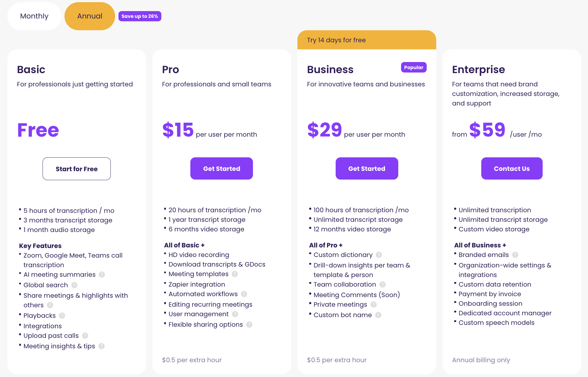Click help icon beside Private meetings

tap(374, 304)
